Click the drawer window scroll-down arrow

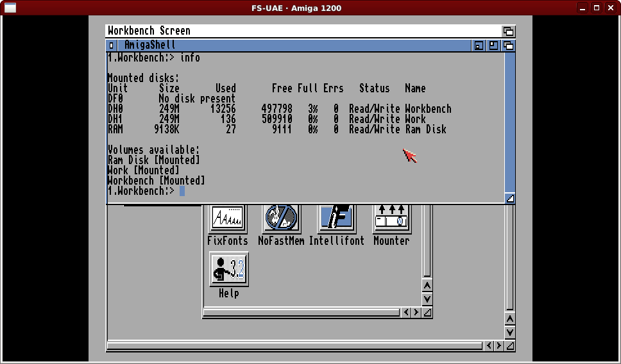click(427, 299)
